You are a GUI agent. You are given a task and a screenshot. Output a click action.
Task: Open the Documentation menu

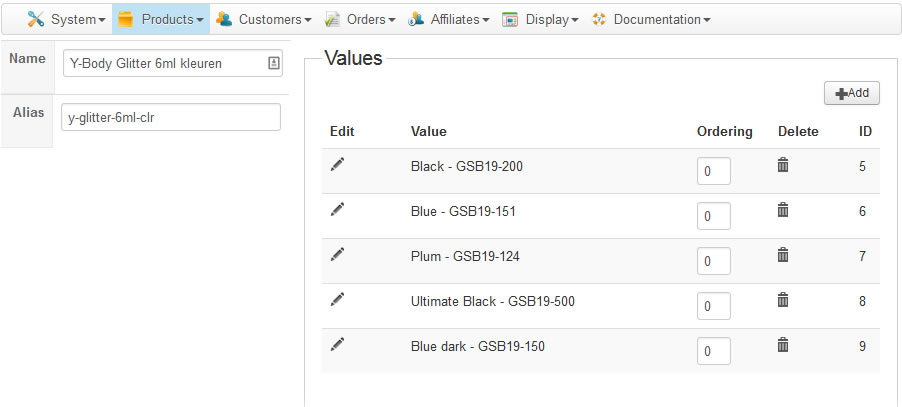point(652,19)
